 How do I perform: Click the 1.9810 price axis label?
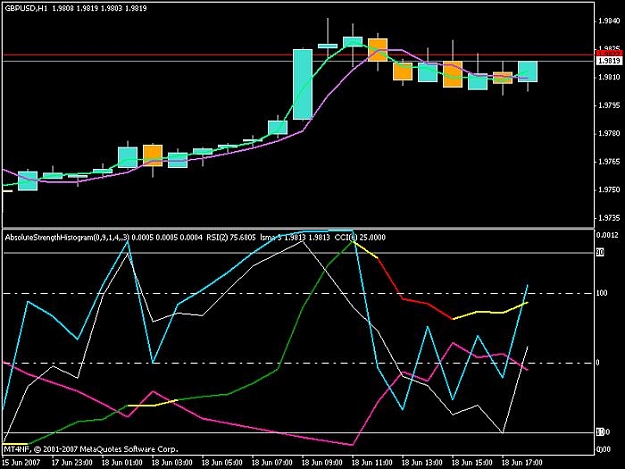tap(610, 77)
